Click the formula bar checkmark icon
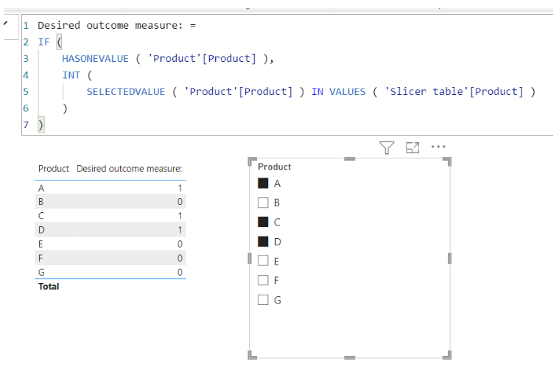The height and width of the screenshot is (392, 559). (x=5, y=24)
